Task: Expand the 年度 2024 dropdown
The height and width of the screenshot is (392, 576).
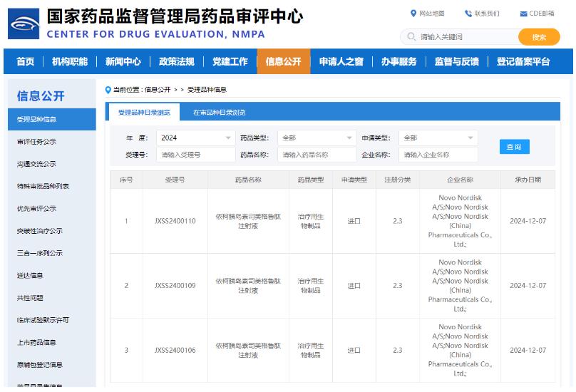Action: pos(195,138)
